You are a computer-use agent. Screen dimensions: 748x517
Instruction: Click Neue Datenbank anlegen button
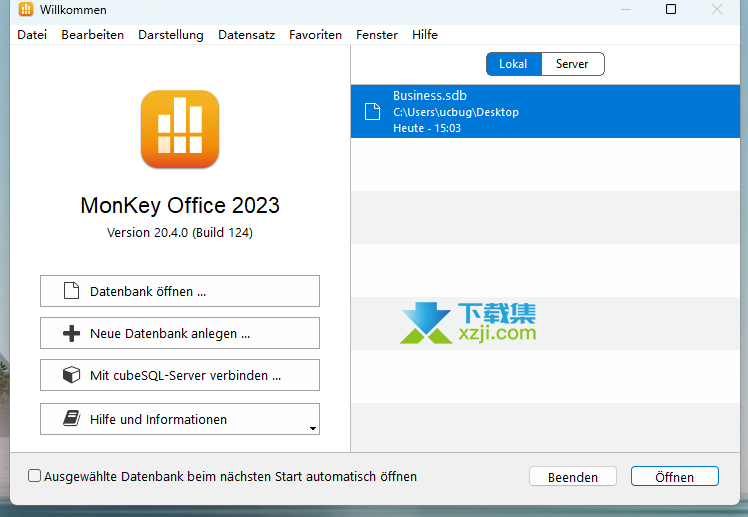point(180,333)
